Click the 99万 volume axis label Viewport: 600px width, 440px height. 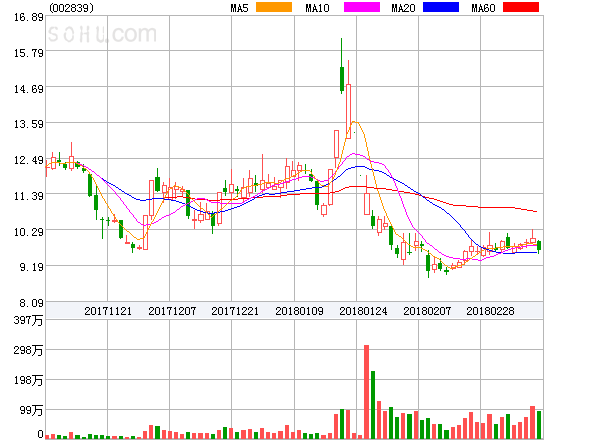tap(31, 410)
